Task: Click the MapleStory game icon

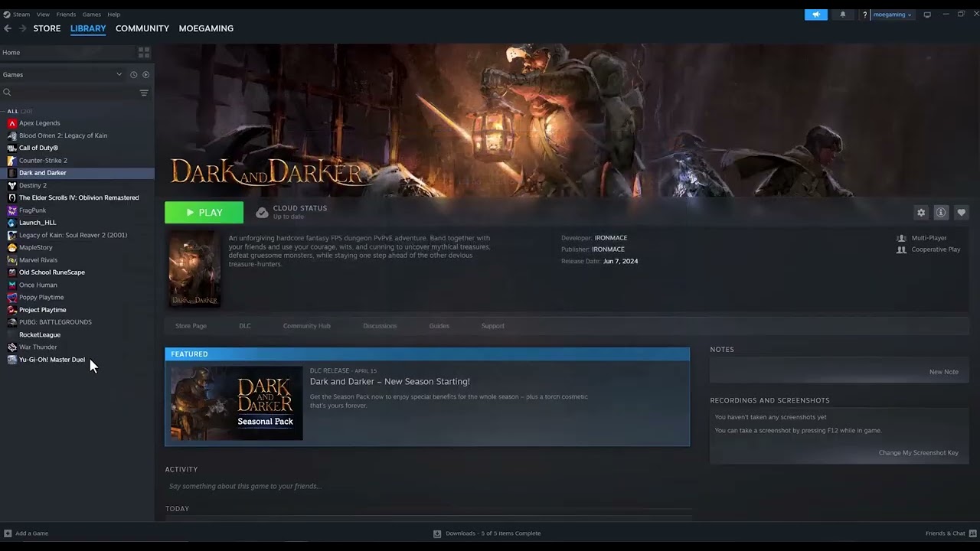Action: [12, 248]
